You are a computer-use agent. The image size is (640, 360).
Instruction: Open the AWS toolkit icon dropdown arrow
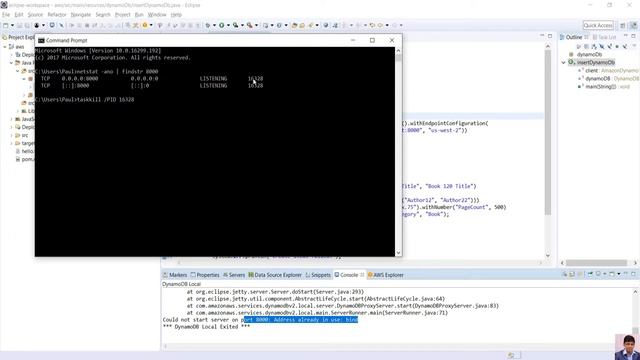pos(151,25)
